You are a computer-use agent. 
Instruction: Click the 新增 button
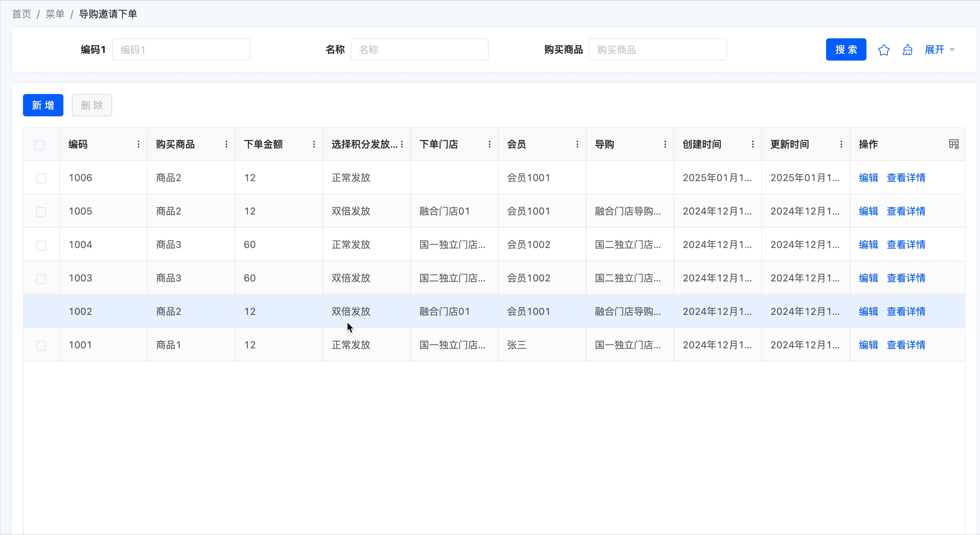click(43, 106)
